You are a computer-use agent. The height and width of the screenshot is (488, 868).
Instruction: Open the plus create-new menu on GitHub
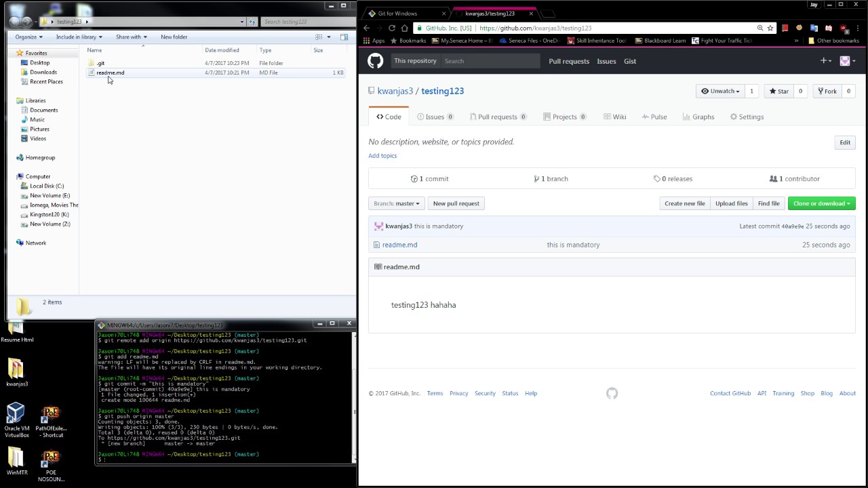[x=826, y=61]
